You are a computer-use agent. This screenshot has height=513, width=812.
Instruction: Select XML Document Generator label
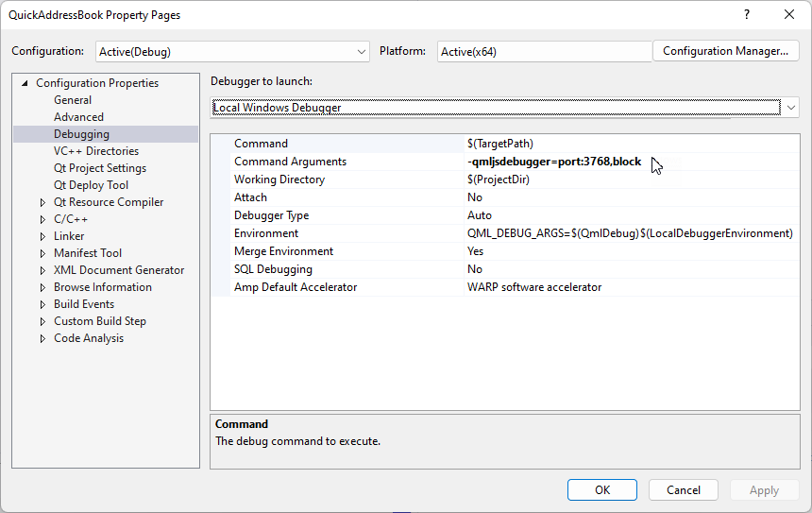(x=119, y=270)
